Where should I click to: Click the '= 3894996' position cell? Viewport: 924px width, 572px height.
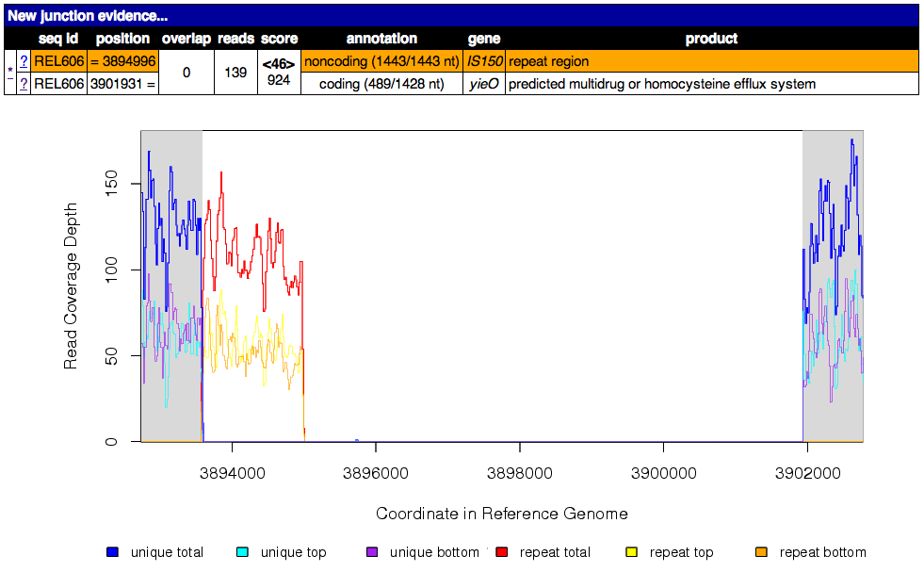pyautogui.click(x=122, y=61)
